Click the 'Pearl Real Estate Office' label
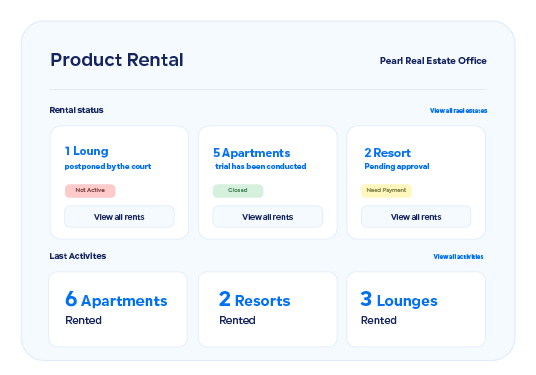 point(433,61)
